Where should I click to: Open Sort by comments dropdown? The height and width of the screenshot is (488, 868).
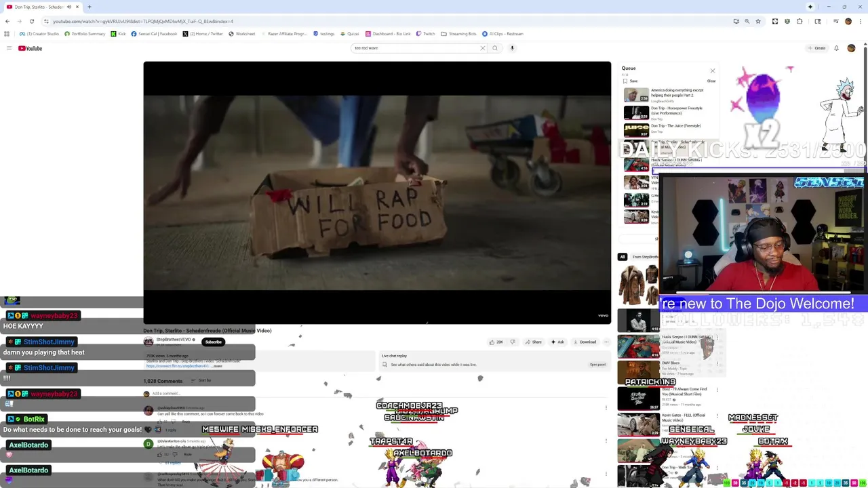[202, 381]
